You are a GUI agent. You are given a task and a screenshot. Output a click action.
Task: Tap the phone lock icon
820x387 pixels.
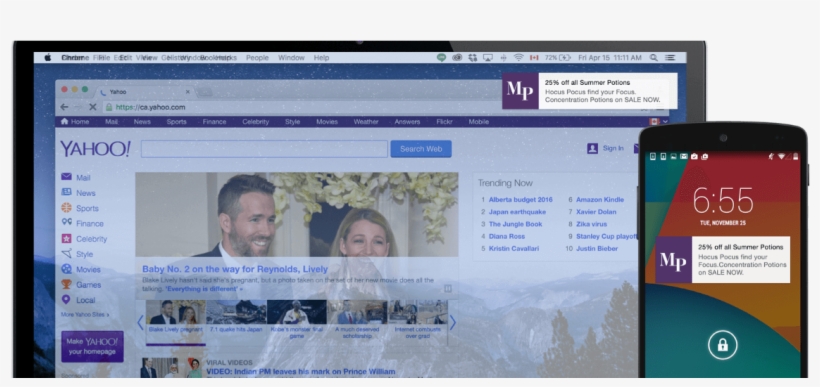pos(722,345)
